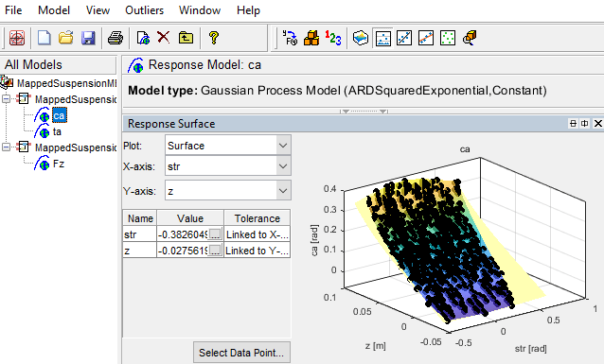Image resolution: width=604 pixels, height=364 pixels.
Task: Open the Window menu
Action: tap(200, 10)
